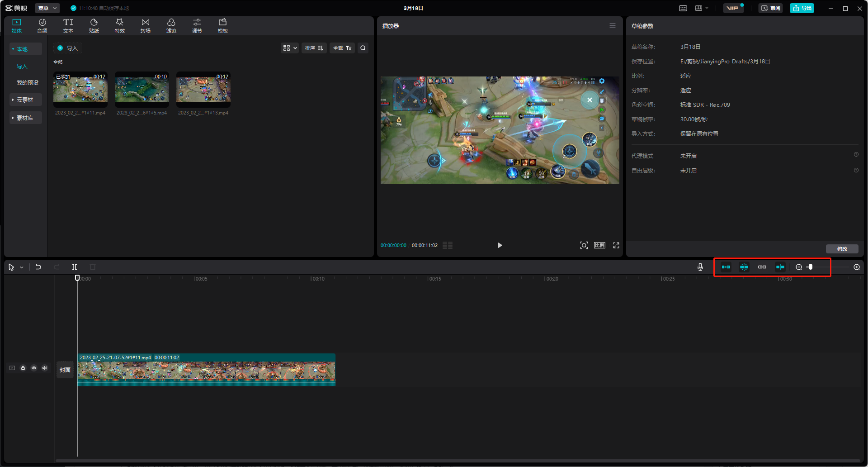Open the 转场 (Transitions) tab

coord(146,26)
